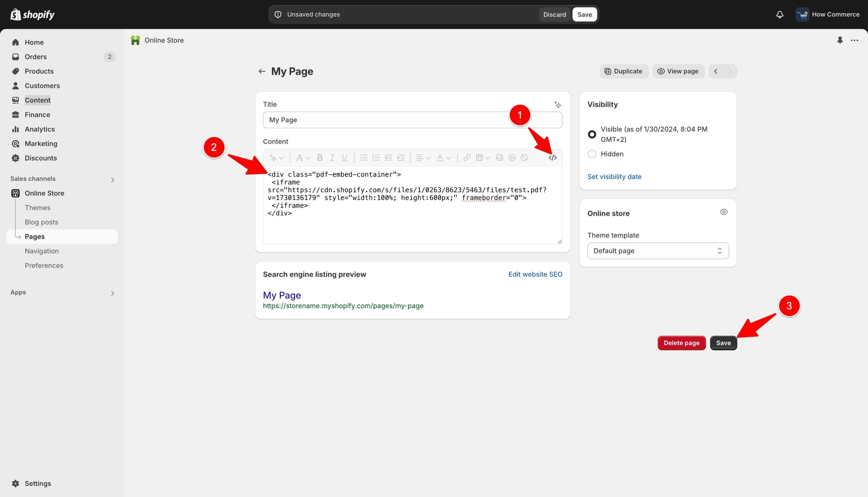Click the pin icon in Online Store header

(840, 40)
